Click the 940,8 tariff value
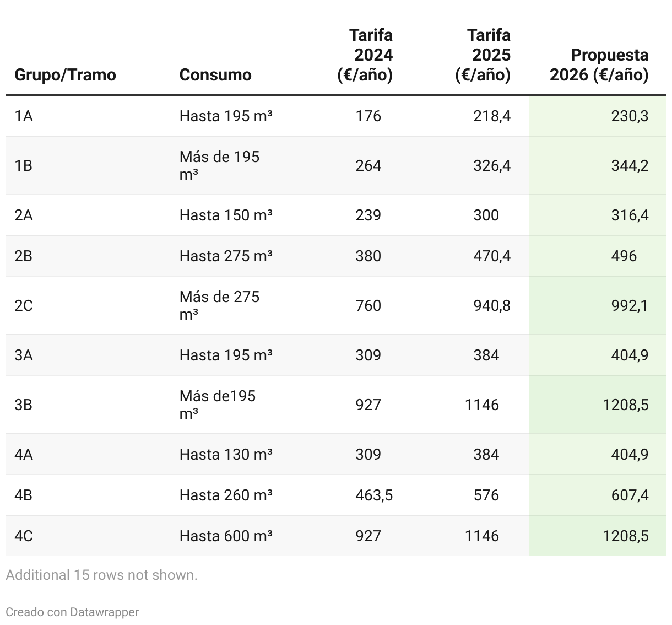672x625 pixels. (492, 306)
